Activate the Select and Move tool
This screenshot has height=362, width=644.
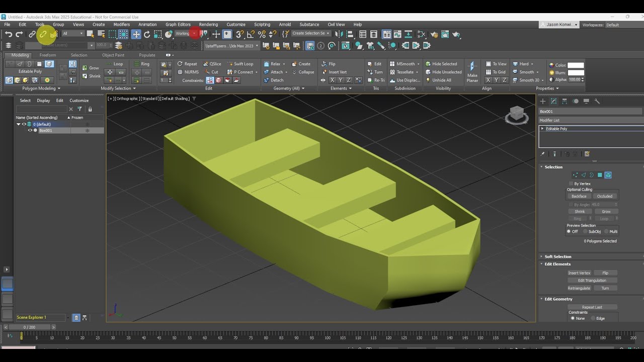(x=136, y=34)
